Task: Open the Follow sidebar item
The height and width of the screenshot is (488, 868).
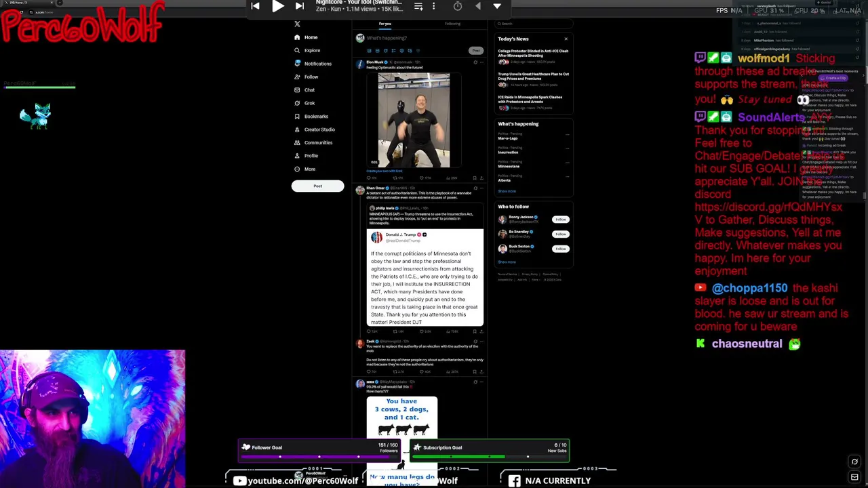Action: pos(306,77)
